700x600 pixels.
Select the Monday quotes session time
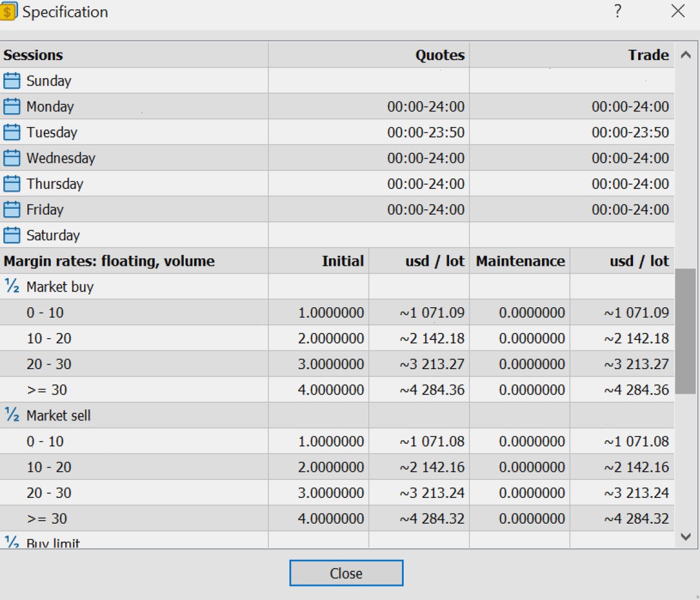(x=426, y=107)
